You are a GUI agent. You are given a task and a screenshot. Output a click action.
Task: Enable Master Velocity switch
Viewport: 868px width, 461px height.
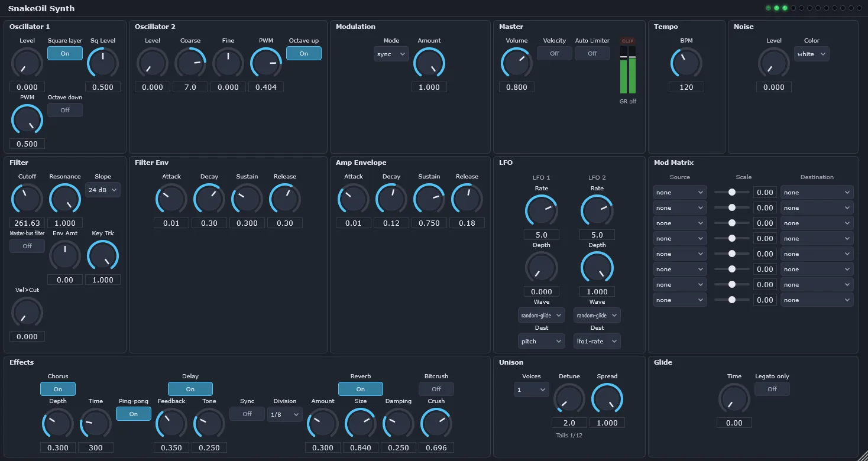click(555, 53)
